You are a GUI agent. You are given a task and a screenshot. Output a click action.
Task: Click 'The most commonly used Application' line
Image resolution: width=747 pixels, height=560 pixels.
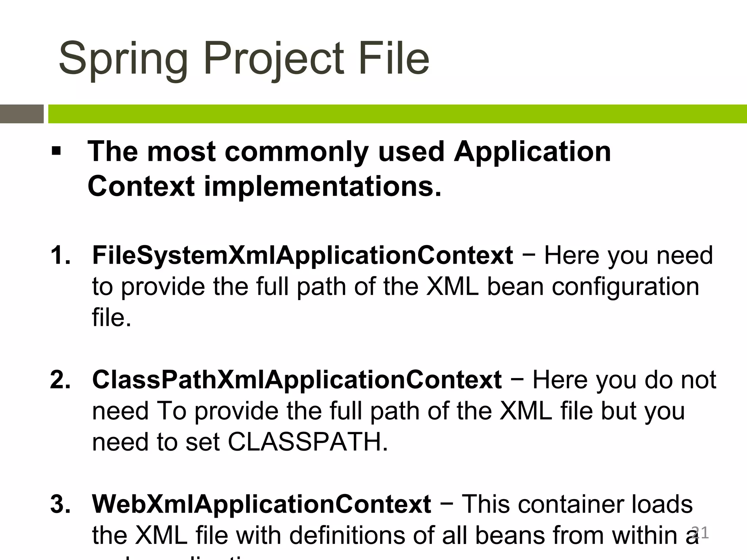[349, 152]
